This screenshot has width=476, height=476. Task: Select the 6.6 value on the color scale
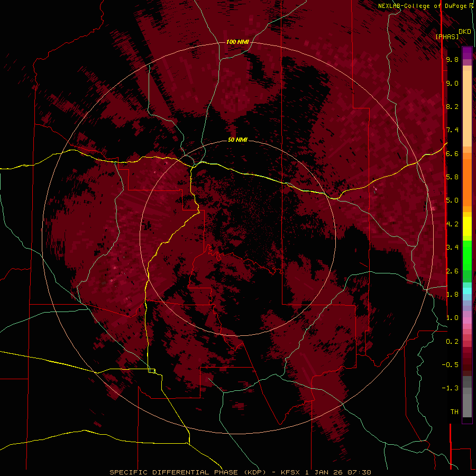coord(452,153)
